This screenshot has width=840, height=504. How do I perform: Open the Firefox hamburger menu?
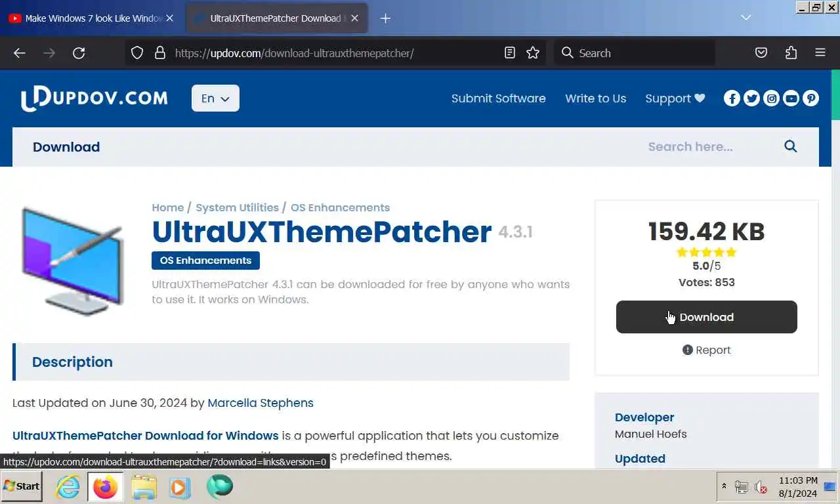click(820, 53)
